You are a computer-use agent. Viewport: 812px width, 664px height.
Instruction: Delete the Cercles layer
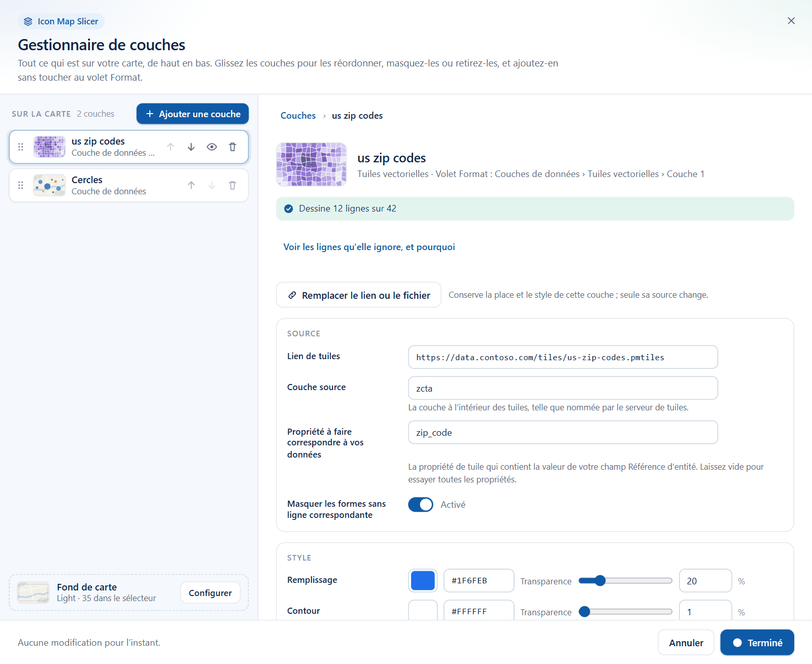[x=232, y=186]
